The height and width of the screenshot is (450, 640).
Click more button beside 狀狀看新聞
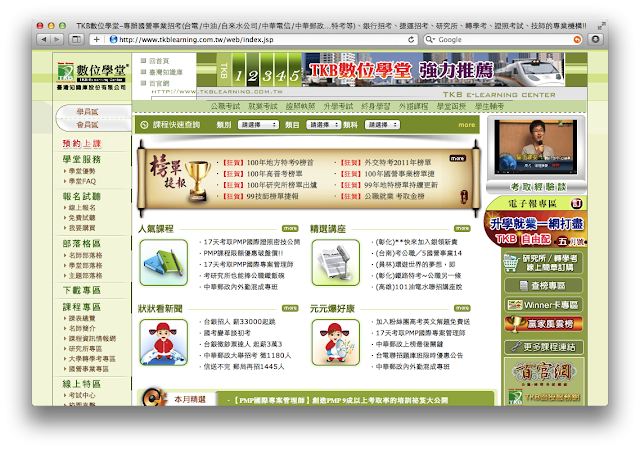click(290, 308)
